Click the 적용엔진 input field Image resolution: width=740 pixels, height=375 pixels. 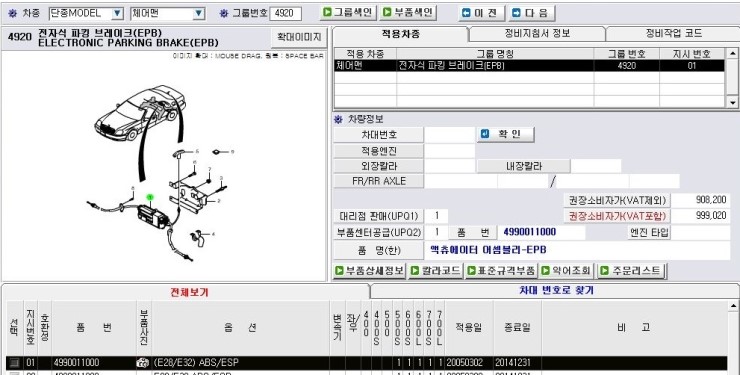pos(450,151)
